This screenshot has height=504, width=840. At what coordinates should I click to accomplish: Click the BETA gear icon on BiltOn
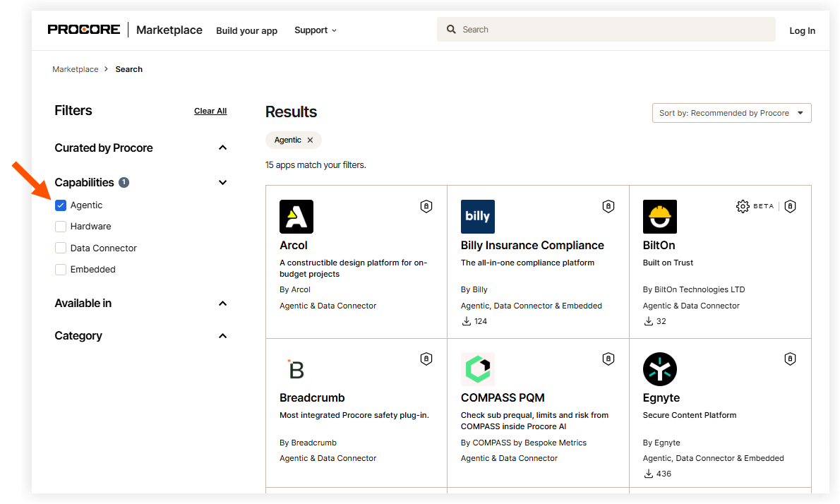(x=743, y=206)
